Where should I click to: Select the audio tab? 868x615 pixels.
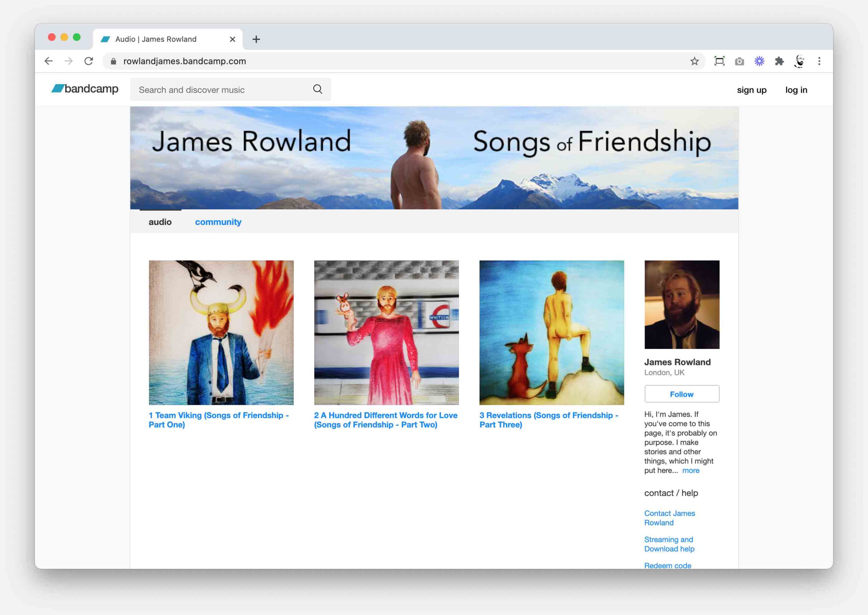[160, 222]
